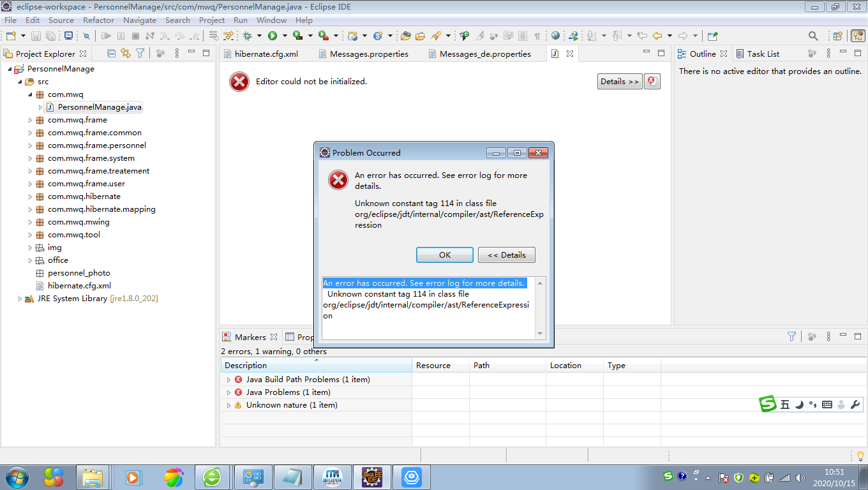Click the green Run toolbar icon

pyautogui.click(x=273, y=36)
